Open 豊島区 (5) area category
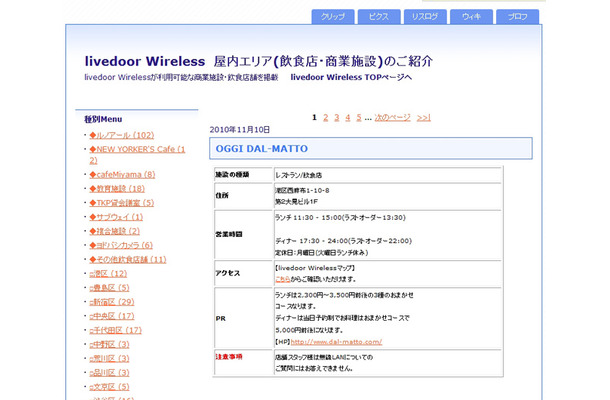 (109, 288)
